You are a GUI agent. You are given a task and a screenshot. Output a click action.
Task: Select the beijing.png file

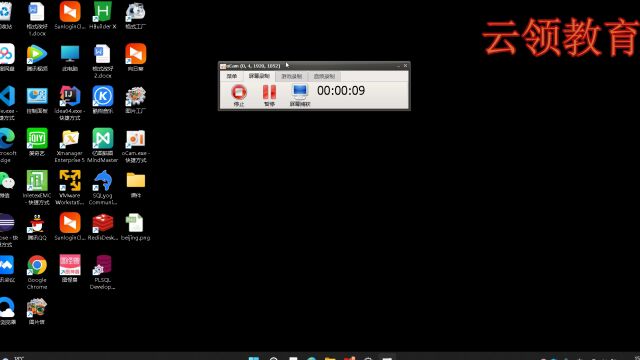click(x=136, y=227)
